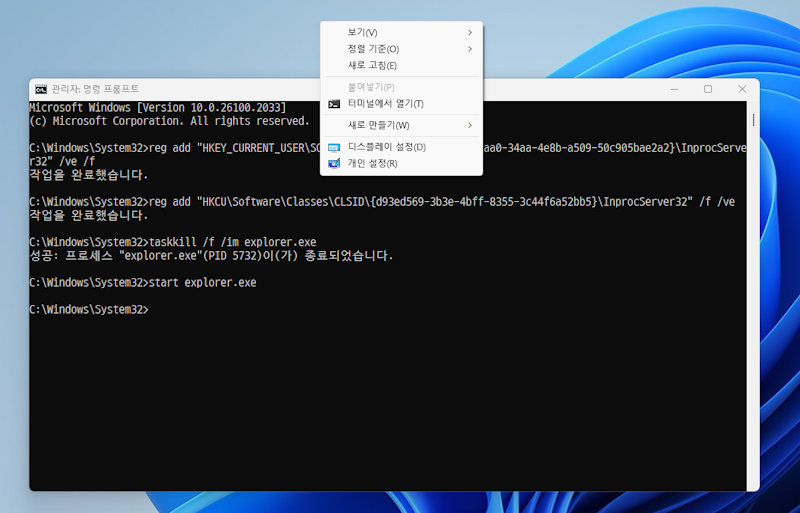Expand the chevron arrow next to 새로 만들기(W)
The image size is (800, 513).
click(470, 126)
